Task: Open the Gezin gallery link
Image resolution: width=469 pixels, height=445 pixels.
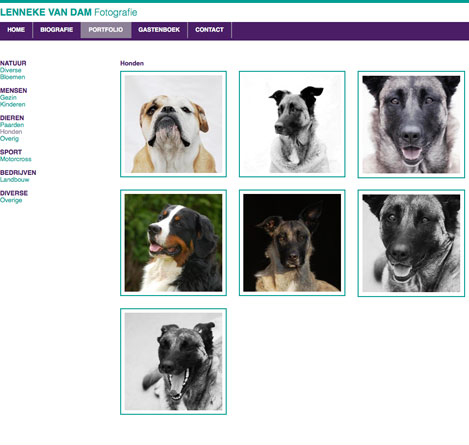Action: (x=8, y=98)
